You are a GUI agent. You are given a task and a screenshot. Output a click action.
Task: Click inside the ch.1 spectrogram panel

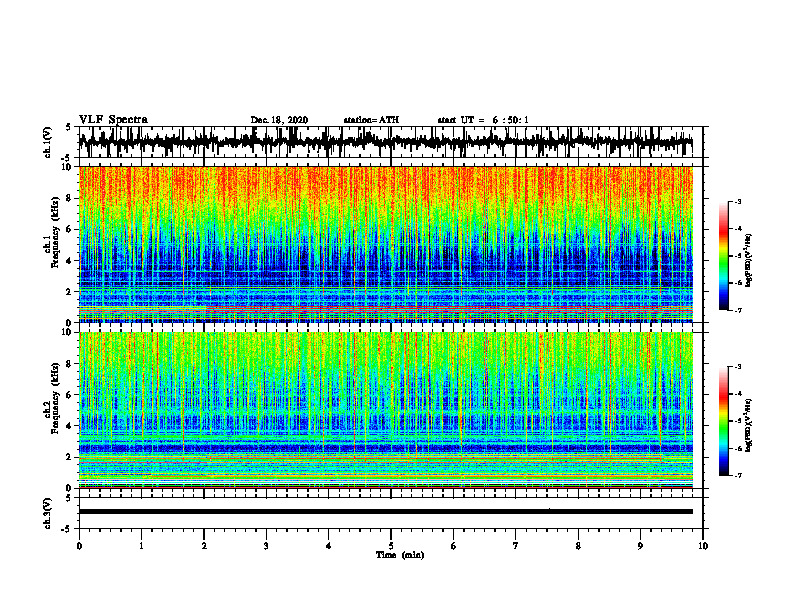click(385, 244)
